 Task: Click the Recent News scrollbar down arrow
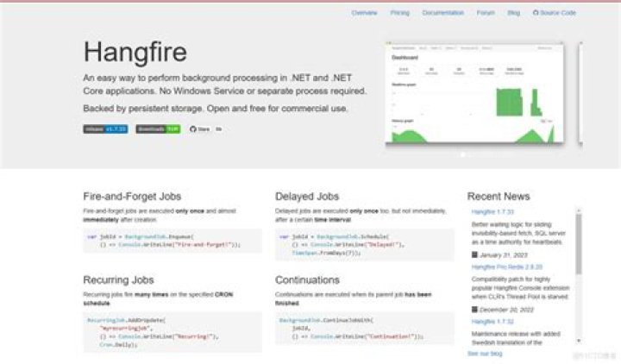click(579, 341)
